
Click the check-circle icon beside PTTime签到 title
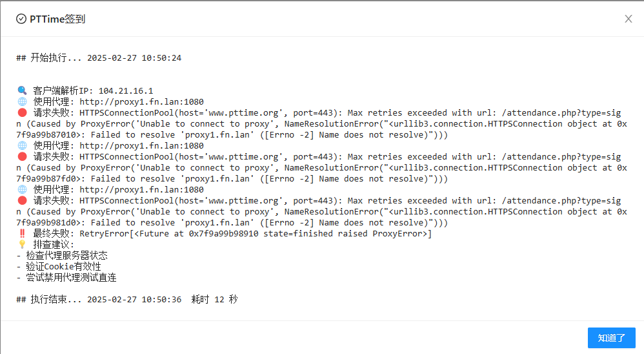[21, 19]
